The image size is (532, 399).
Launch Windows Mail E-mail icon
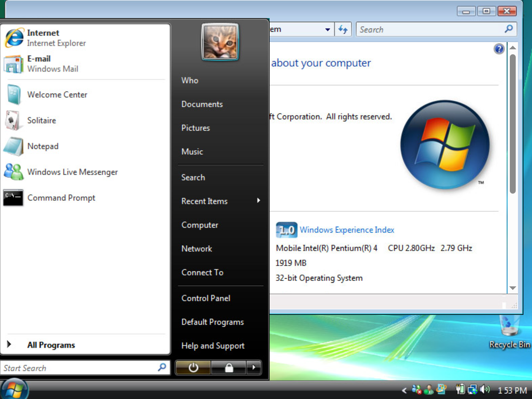pos(14,64)
